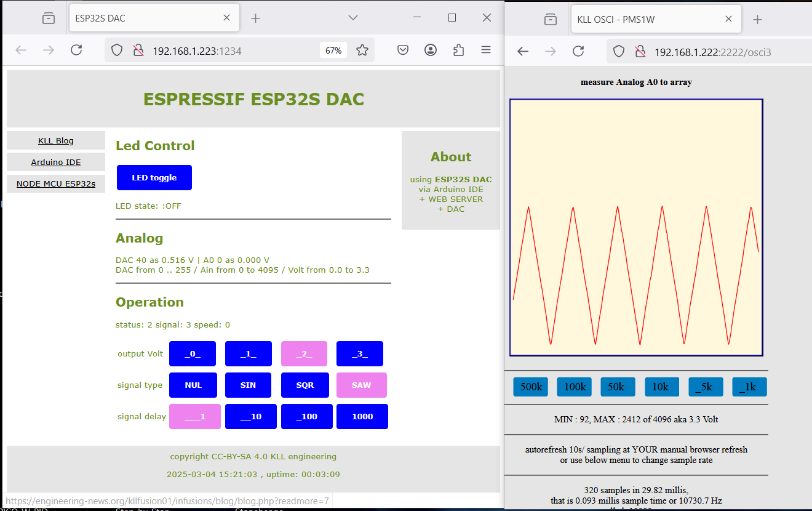This screenshot has height=511, width=812.
Task: Go forward in the KLL OSCI window
Action: click(551, 52)
